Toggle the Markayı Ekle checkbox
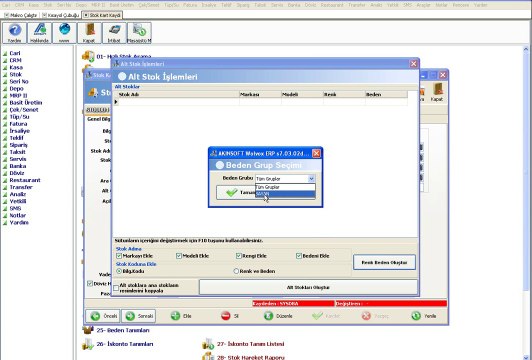Screen dimensions: 532x360 [x=119, y=256]
